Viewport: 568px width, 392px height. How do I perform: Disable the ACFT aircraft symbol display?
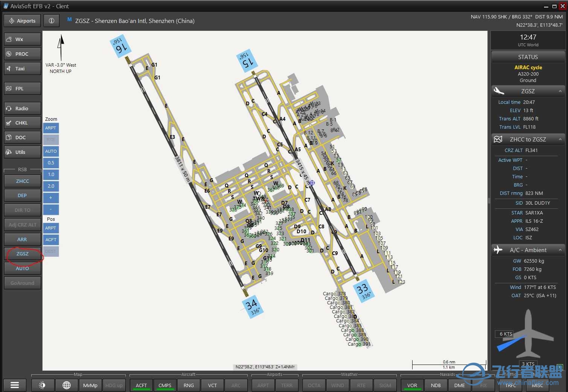pos(141,385)
